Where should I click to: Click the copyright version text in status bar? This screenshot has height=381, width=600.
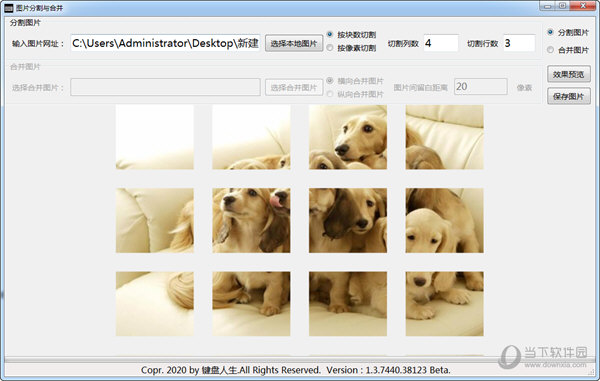pyautogui.click(x=295, y=370)
